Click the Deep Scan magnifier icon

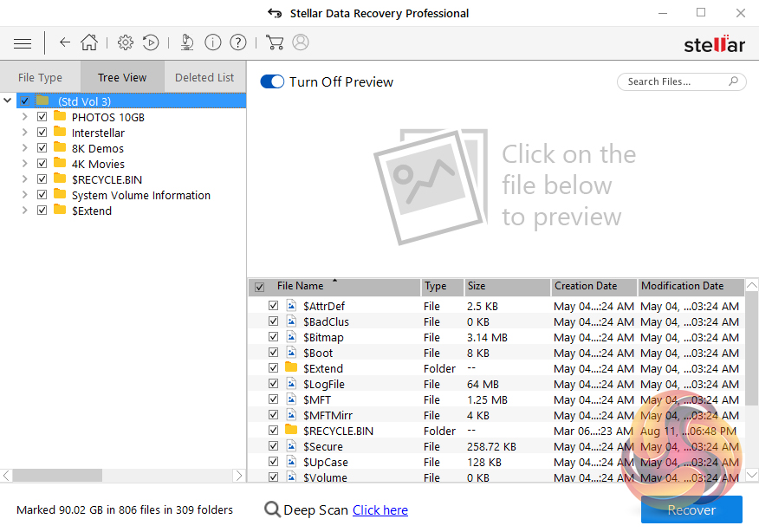272,509
